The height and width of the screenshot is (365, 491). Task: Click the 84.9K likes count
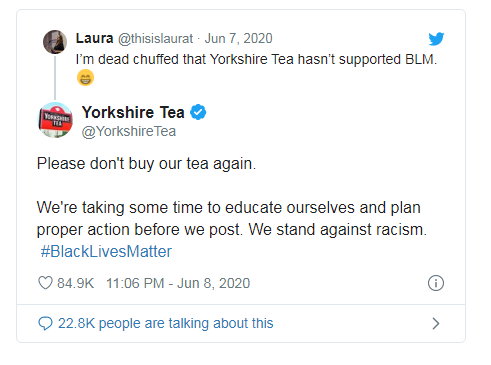click(75, 283)
